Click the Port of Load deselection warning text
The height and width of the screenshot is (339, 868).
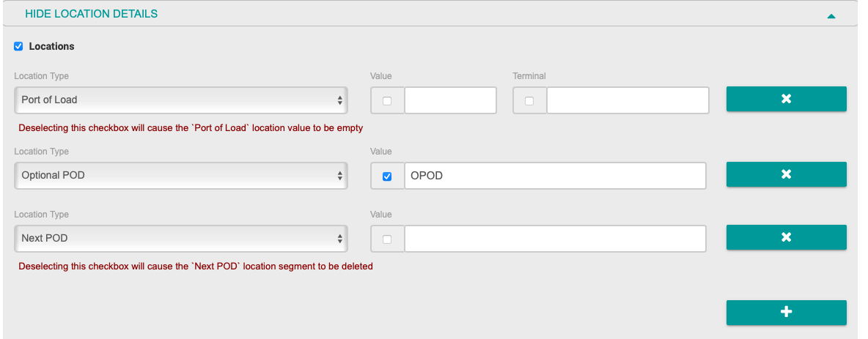191,128
